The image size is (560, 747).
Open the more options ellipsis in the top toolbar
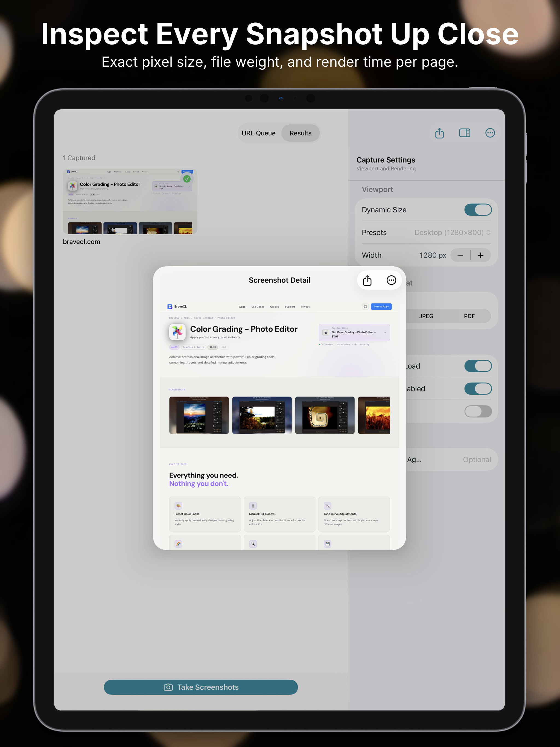(490, 133)
